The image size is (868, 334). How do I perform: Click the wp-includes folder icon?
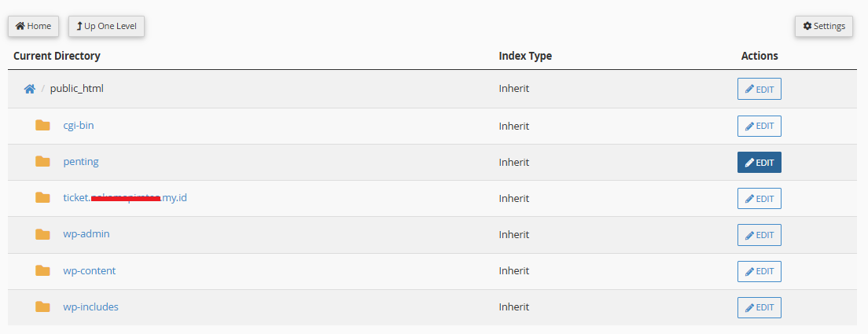point(42,306)
